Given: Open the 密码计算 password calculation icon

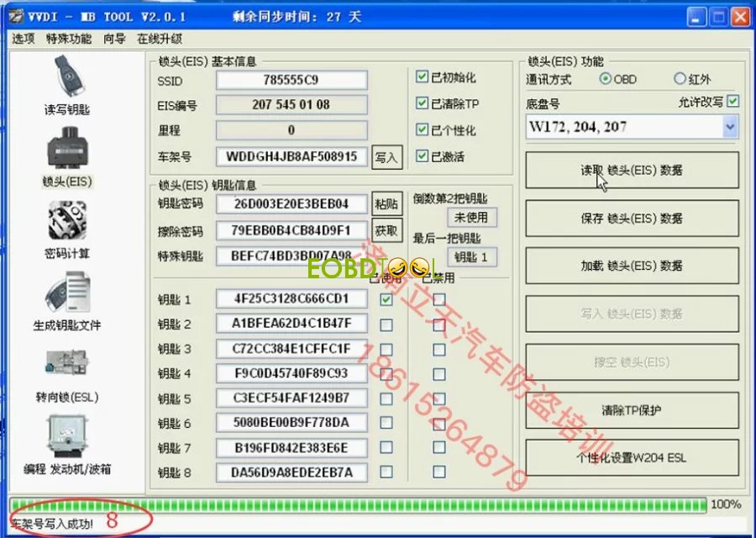Looking at the screenshot, I should 67,220.
